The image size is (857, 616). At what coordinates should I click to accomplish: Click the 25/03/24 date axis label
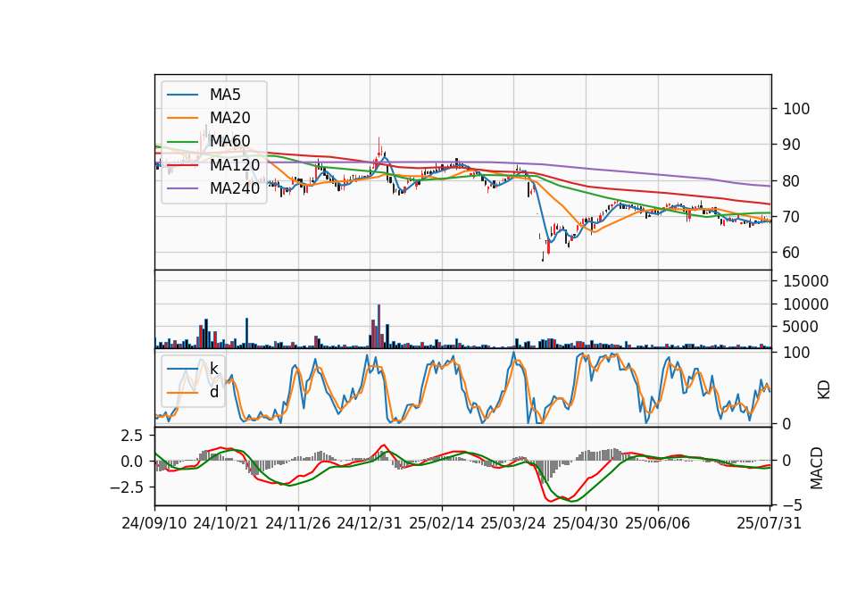[513, 523]
